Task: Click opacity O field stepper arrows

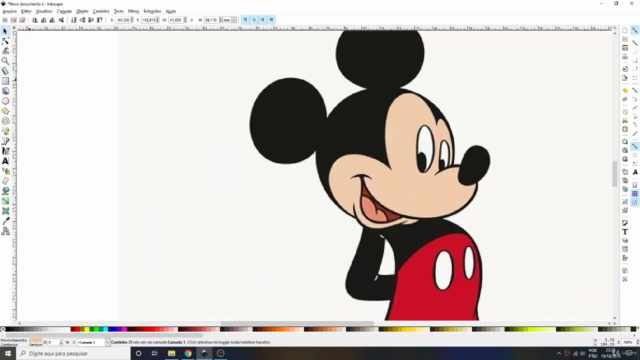Action: [x=61, y=342]
